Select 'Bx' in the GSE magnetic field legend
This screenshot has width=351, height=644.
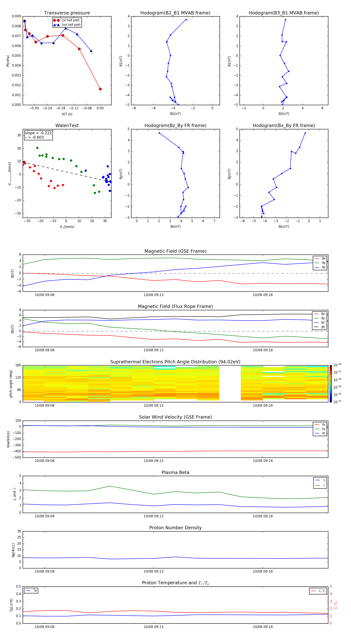click(320, 259)
